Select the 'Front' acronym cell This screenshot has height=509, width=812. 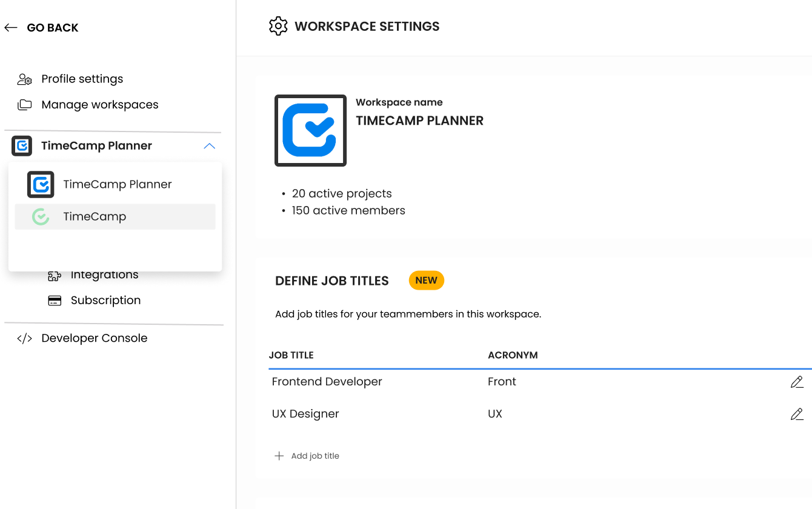click(x=502, y=382)
